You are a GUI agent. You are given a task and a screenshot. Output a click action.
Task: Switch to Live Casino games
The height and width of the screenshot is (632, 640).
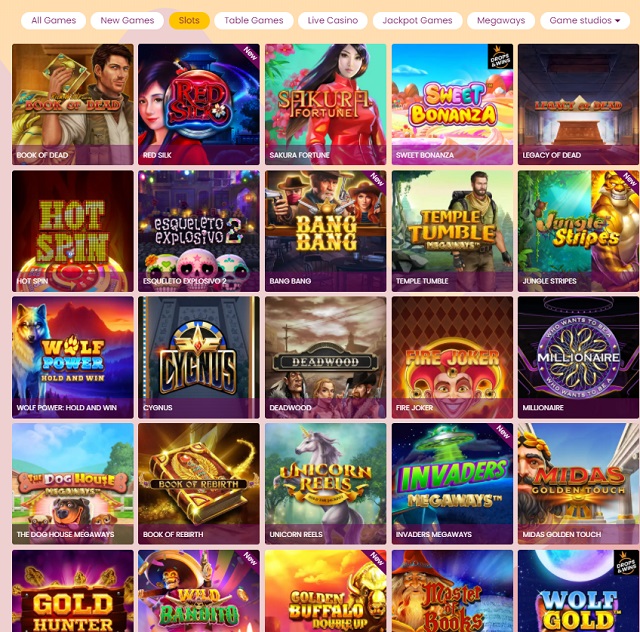click(333, 20)
